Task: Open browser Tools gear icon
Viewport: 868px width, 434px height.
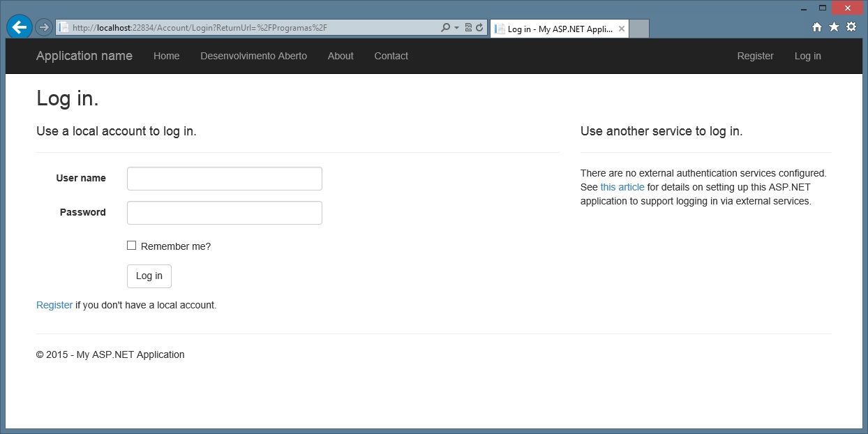Action: click(851, 27)
